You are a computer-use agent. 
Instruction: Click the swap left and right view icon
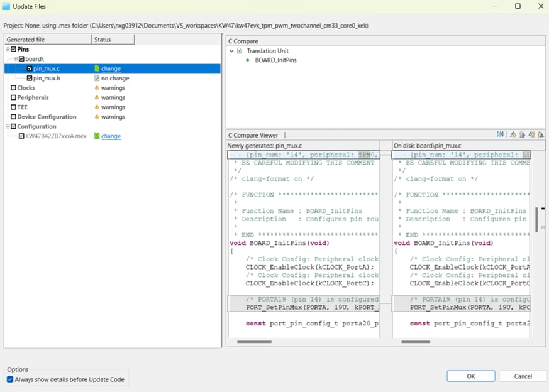click(x=501, y=134)
